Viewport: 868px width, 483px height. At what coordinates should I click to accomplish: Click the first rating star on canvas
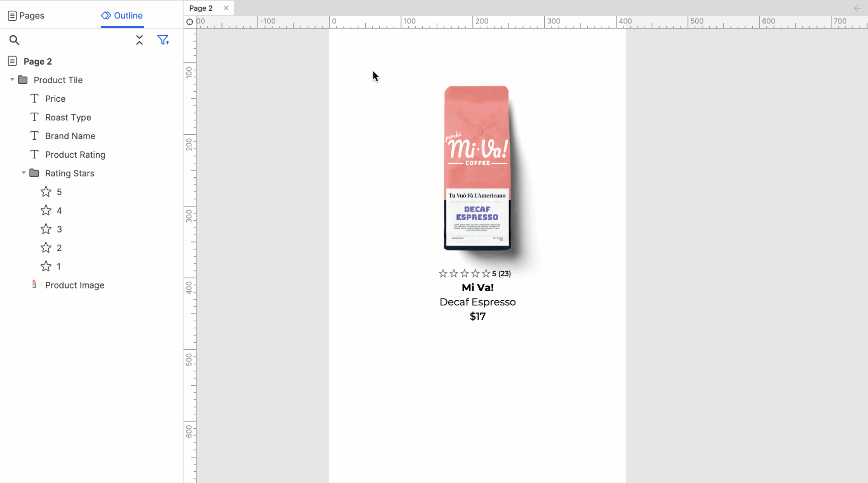(443, 273)
